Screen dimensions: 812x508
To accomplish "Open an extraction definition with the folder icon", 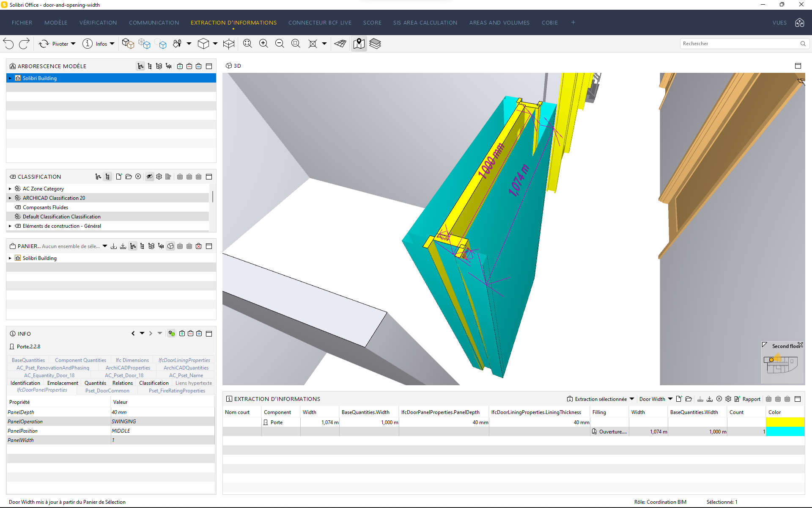I will click(x=689, y=399).
